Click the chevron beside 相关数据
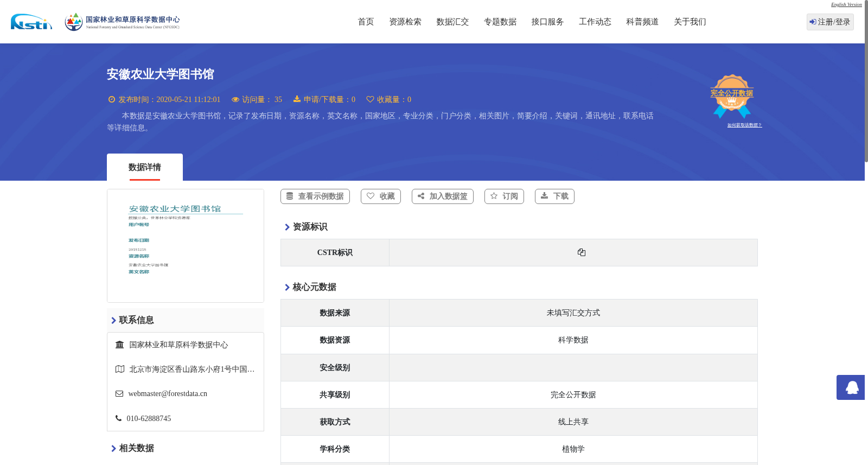Viewport: 868px width, 465px height. (x=114, y=448)
